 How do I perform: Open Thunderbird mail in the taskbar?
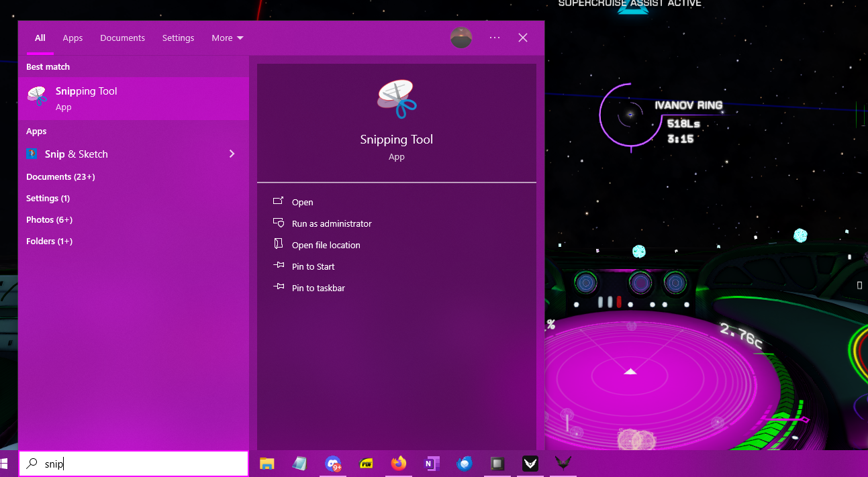tap(465, 464)
